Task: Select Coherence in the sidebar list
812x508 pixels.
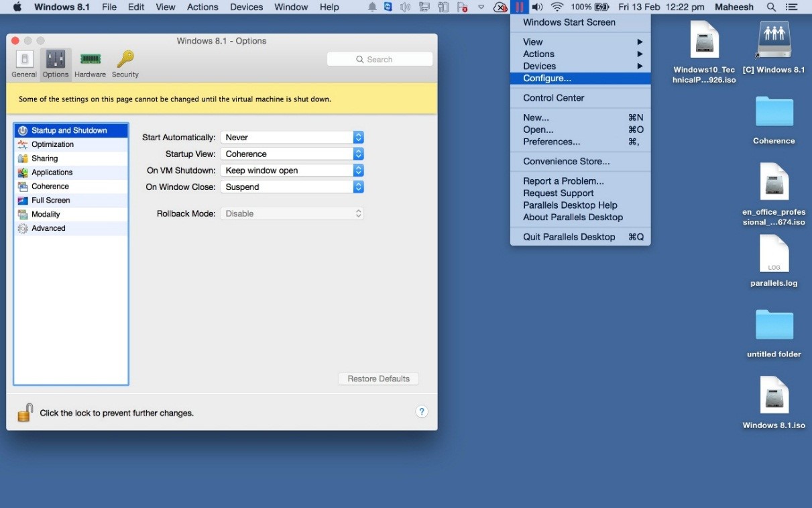Action: [71, 187]
